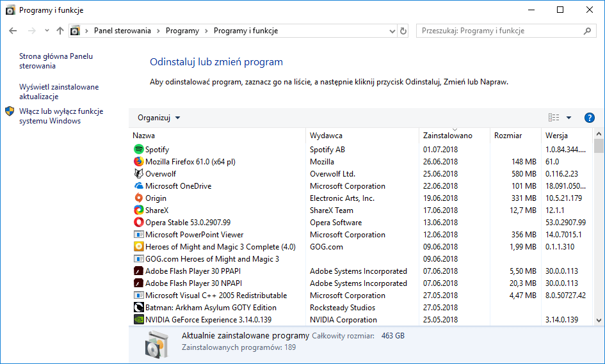Select the Origin program icon
The width and height of the screenshot is (605, 364).
138,198
